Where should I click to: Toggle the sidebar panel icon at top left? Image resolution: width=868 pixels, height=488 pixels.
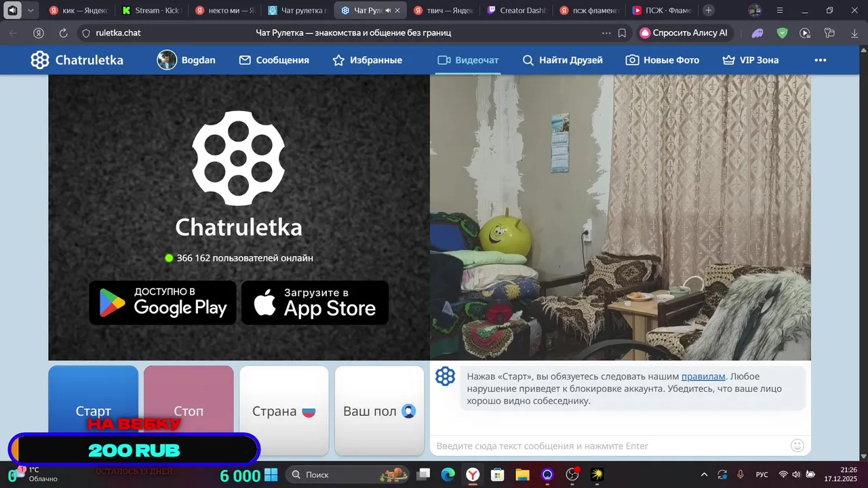12,10
